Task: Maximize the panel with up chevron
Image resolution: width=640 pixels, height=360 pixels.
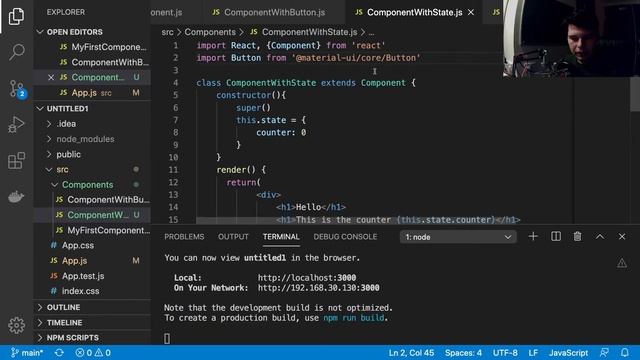Action: click(600, 236)
